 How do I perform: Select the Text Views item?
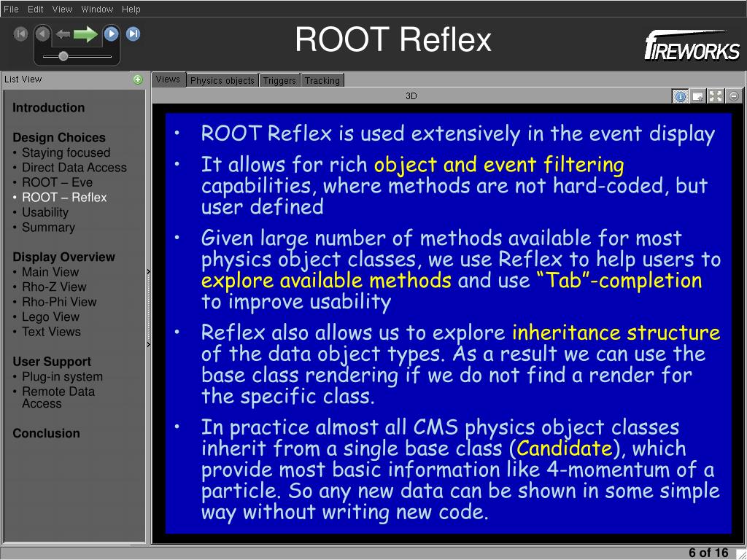52,332
